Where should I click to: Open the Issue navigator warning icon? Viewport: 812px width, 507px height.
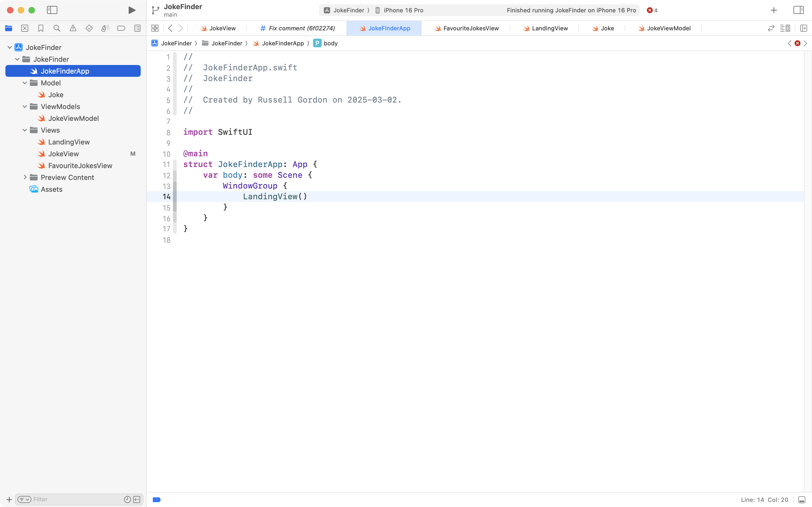(73, 28)
